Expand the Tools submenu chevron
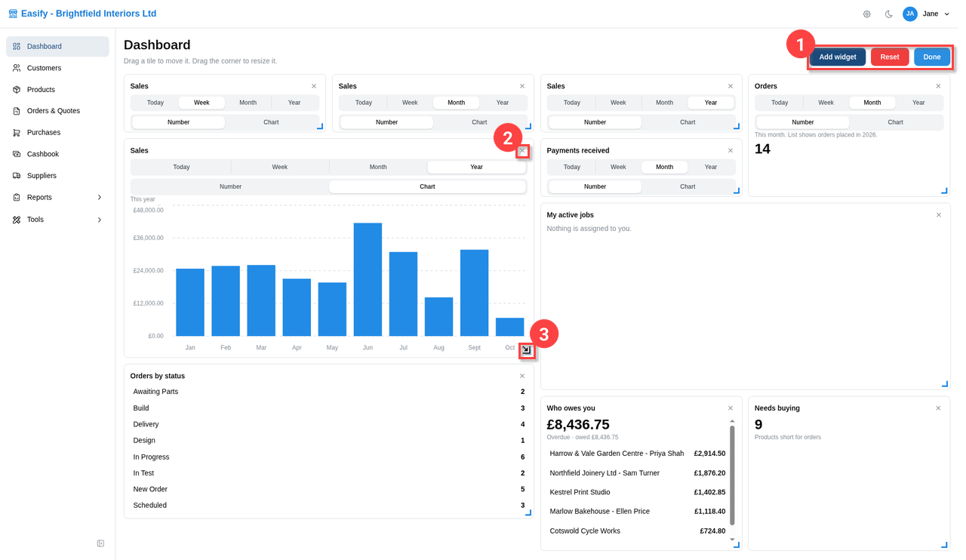Screen dimensions: 966x560 (100, 220)
